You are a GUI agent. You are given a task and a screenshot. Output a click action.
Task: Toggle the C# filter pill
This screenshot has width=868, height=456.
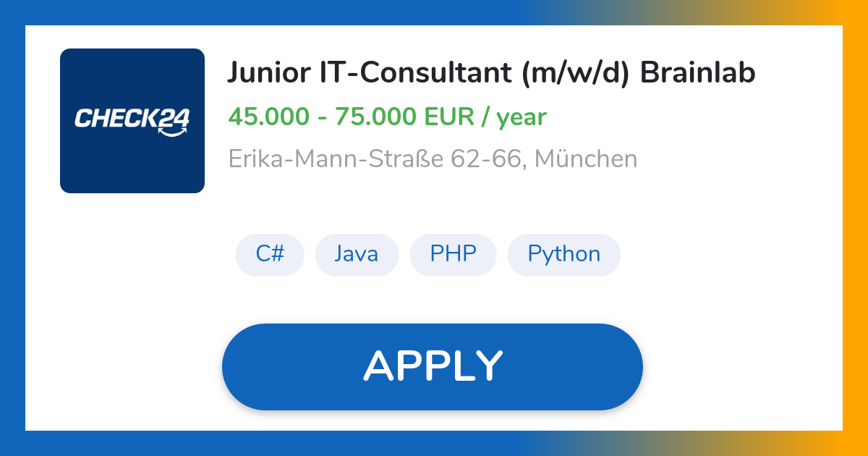[270, 254]
